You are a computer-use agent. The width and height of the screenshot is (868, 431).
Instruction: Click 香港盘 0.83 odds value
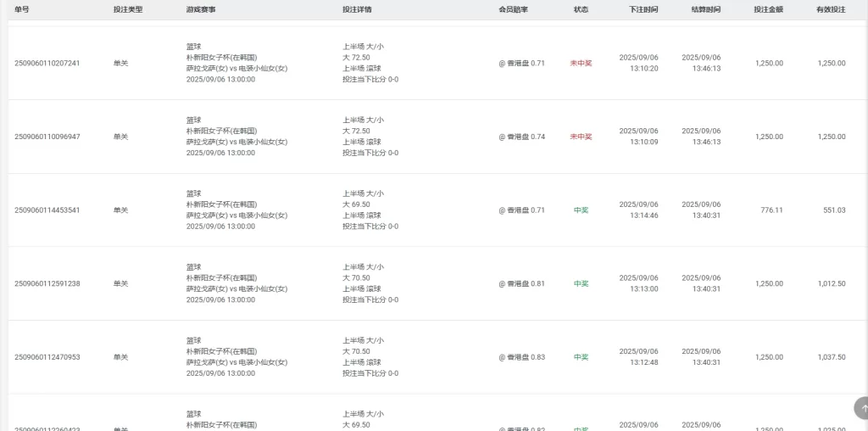click(x=522, y=357)
